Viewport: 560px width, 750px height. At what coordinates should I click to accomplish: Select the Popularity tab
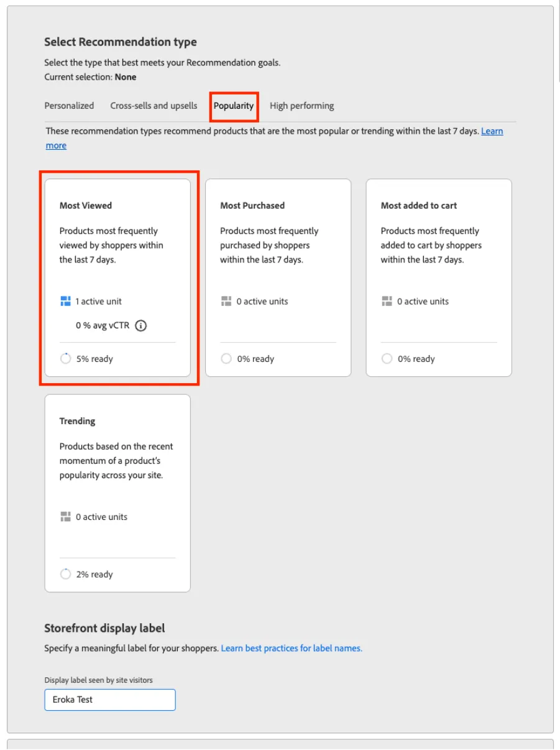pos(234,106)
